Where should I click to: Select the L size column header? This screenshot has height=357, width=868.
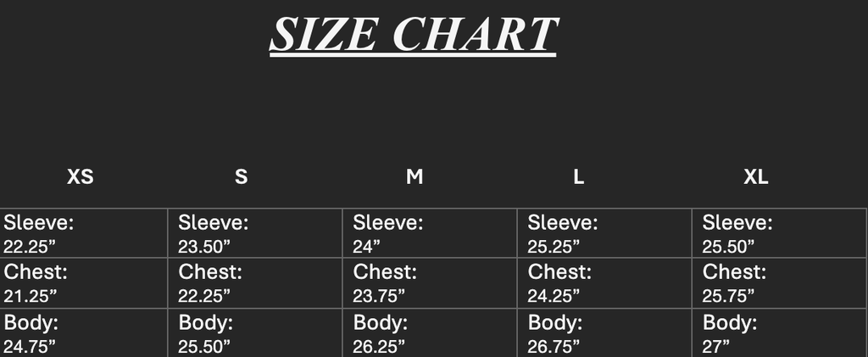[x=578, y=177]
